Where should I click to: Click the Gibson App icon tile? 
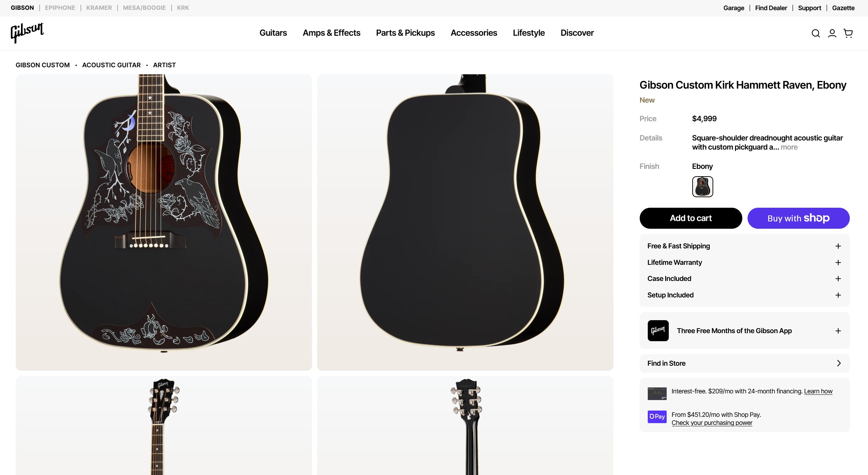658,331
